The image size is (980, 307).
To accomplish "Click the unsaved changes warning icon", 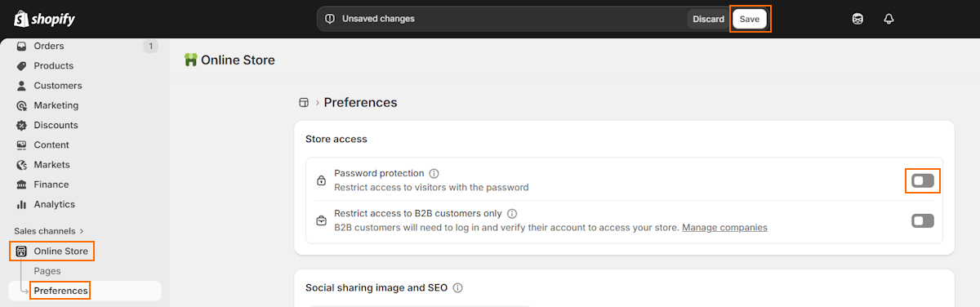I will [x=330, y=19].
